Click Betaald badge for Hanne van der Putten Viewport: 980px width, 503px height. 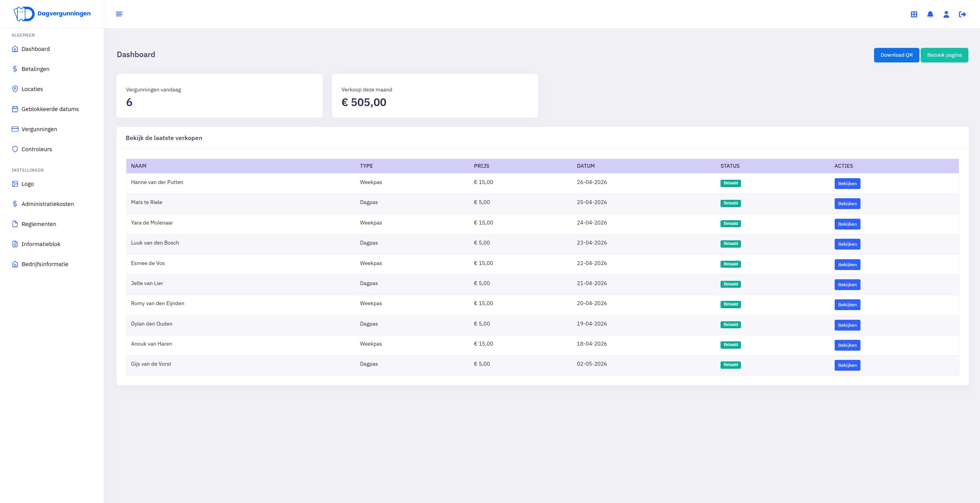pos(731,183)
